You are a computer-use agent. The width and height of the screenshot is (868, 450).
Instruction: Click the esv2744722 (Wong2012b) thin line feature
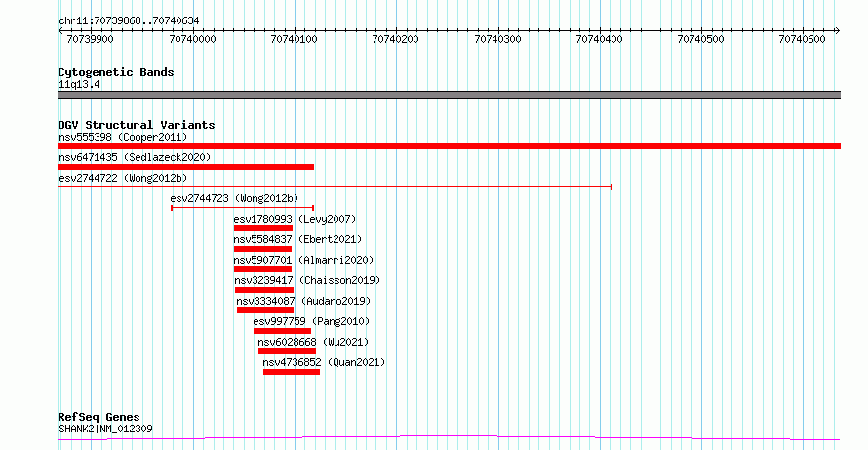[x=335, y=187]
